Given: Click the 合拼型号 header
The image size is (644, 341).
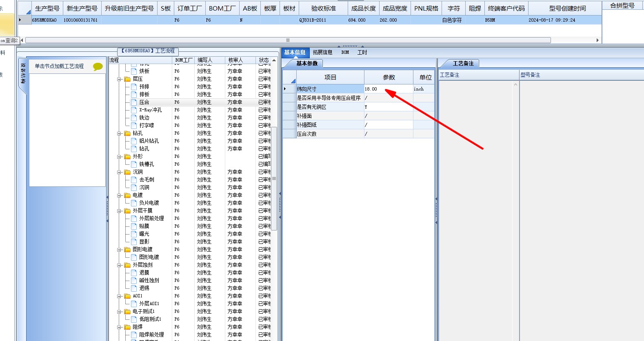Looking at the screenshot, I should click(x=622, y=5).
